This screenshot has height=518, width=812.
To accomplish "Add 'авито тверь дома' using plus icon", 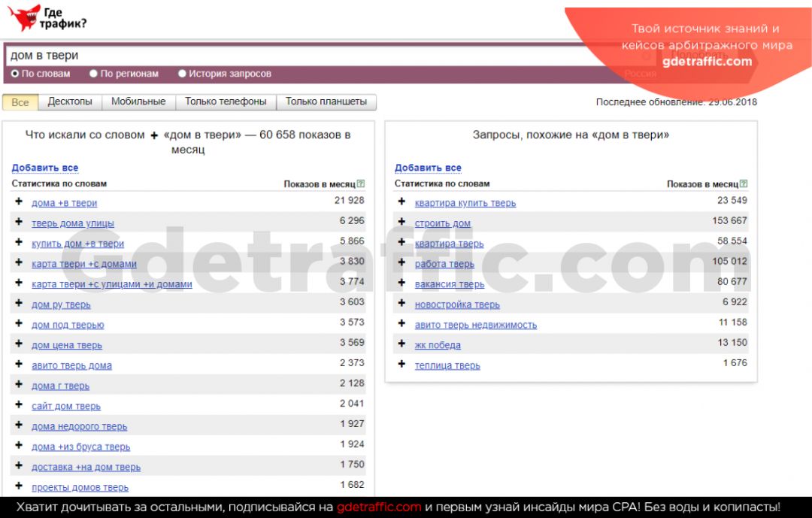I will pos(19,365).
